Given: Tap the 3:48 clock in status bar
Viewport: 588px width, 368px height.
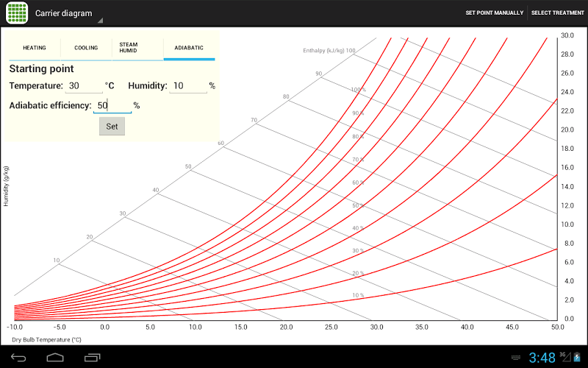Looking at the screenshot, I should pos(542,358).
